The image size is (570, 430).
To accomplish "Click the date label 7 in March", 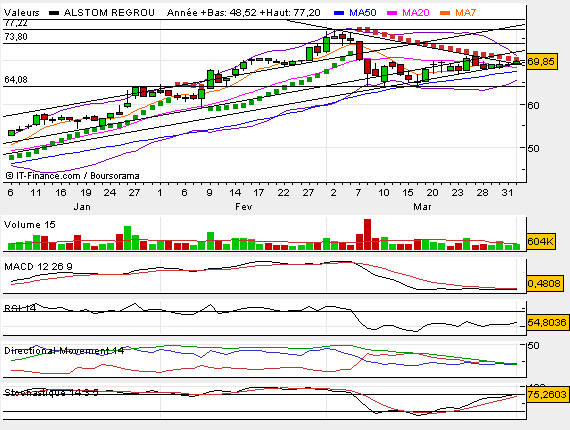I will 358,193.
